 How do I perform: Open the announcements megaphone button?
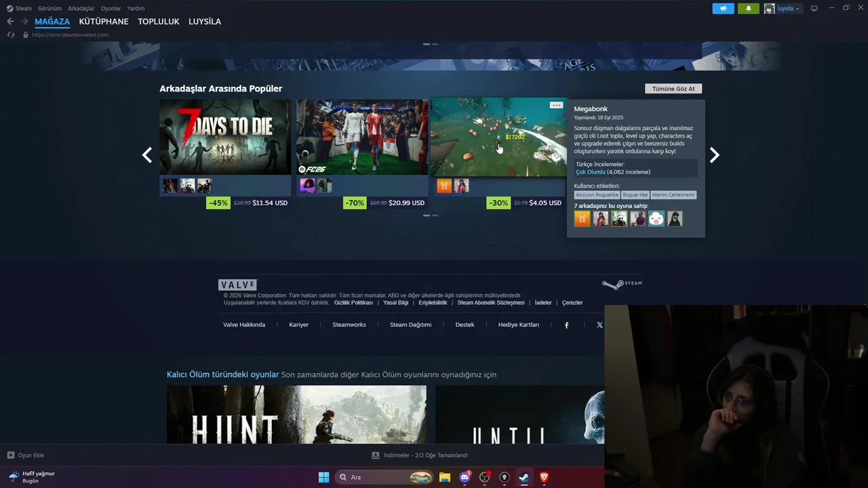pos(723,8)
